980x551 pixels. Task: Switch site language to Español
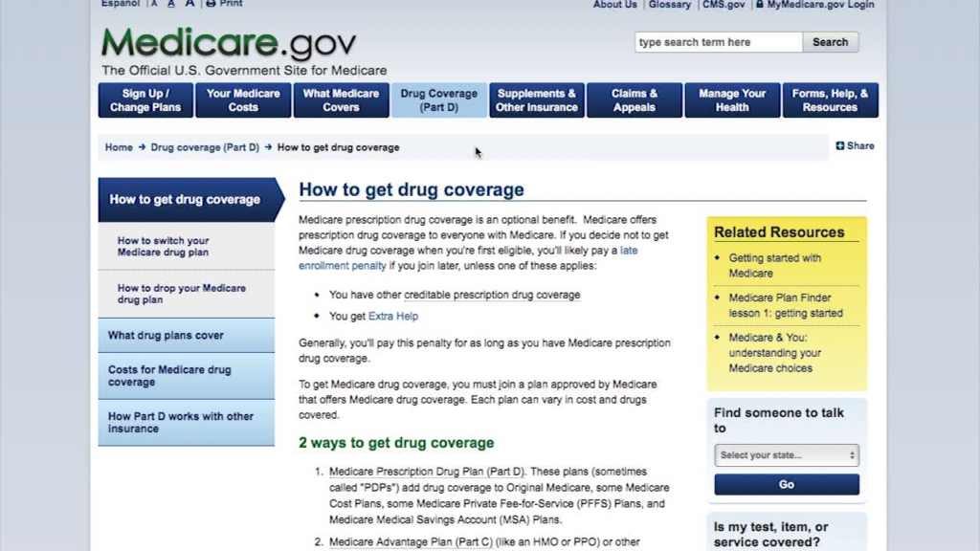[x=121, y=4]
